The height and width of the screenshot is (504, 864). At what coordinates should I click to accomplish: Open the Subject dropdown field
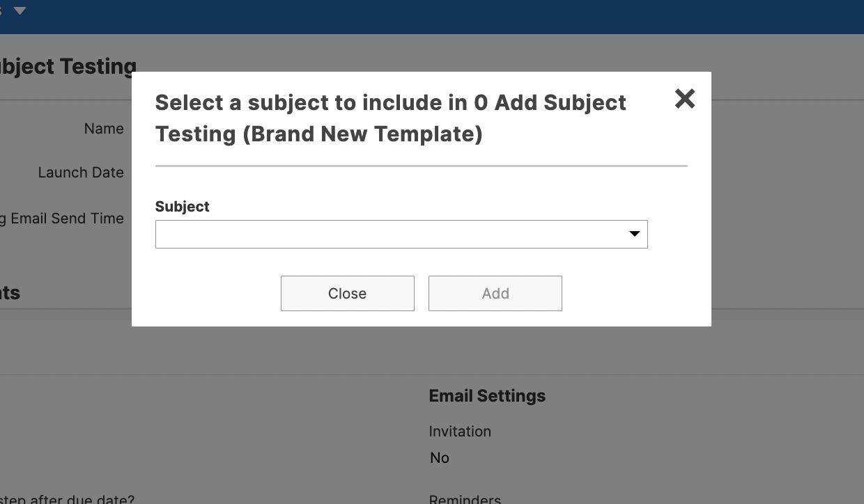coord(401,234)
